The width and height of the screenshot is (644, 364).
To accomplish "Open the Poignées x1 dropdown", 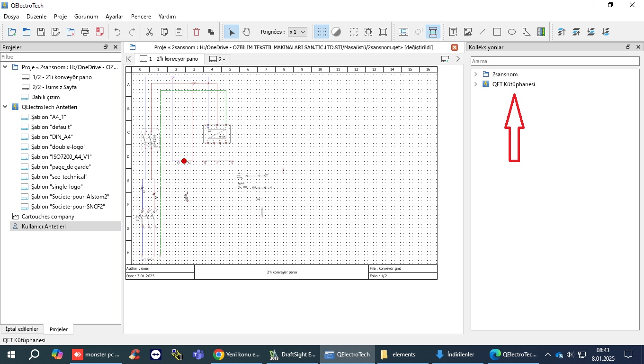I will (x=298, y=32).
